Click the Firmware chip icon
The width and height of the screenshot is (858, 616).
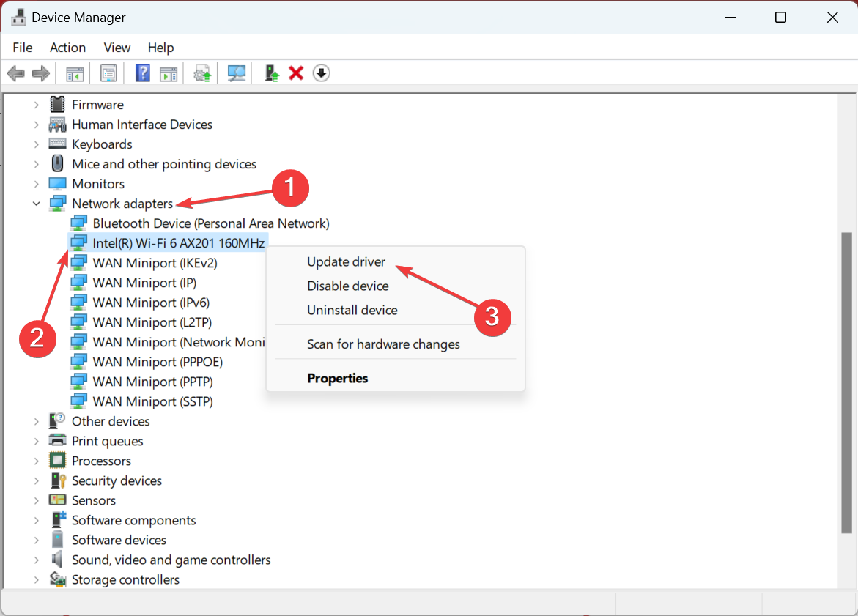point(57,104)
